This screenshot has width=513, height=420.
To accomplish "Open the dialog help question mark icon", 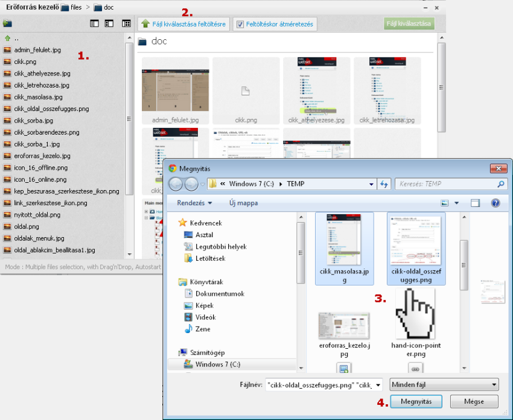I will 495,203.
